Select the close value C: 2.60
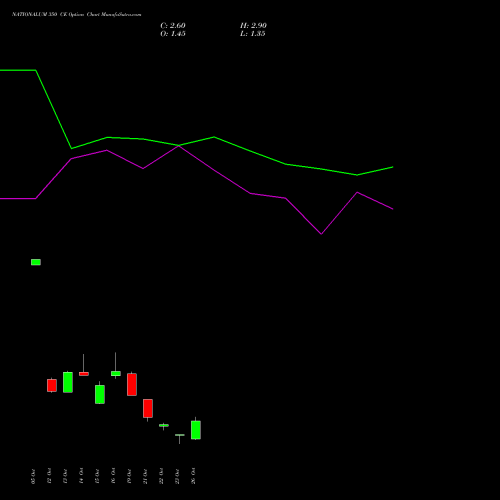Screen dimensions: 500x500 (x=173, y=26)
